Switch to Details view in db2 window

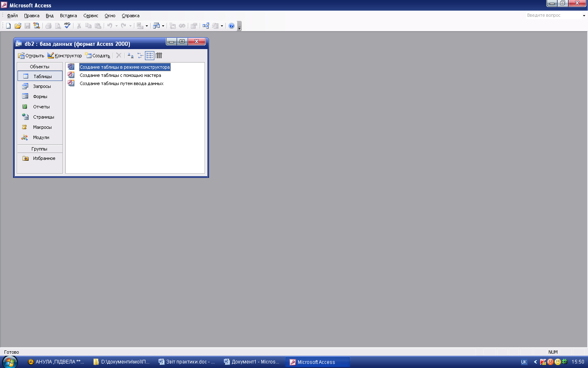pos(159,55)
